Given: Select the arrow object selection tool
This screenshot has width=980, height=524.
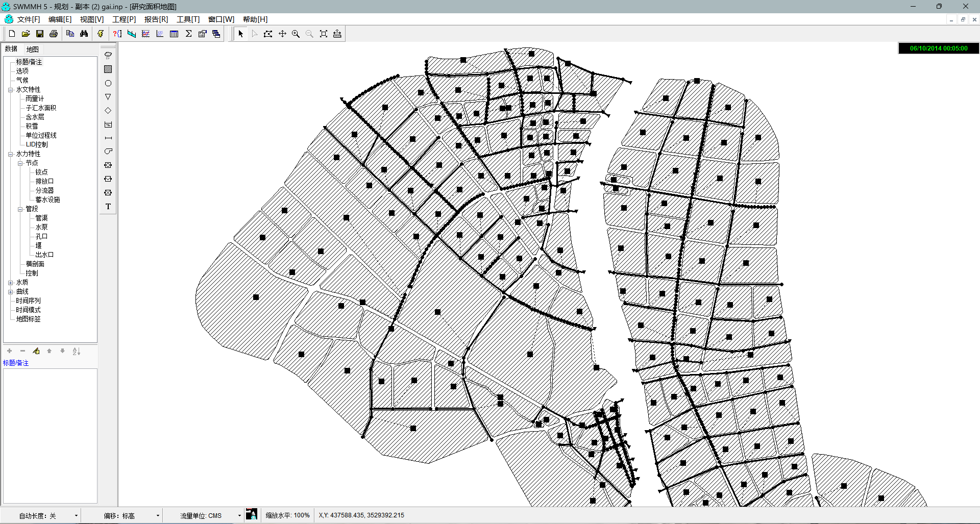Looking at the screenshot, I should [x=240, y=34].
